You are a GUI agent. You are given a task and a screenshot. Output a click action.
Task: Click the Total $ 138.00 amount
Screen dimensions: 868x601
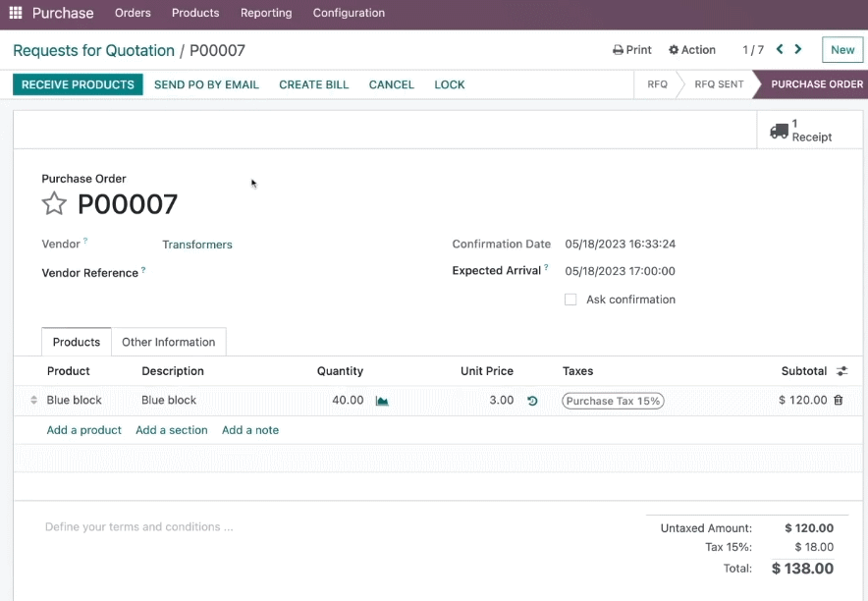802,569
